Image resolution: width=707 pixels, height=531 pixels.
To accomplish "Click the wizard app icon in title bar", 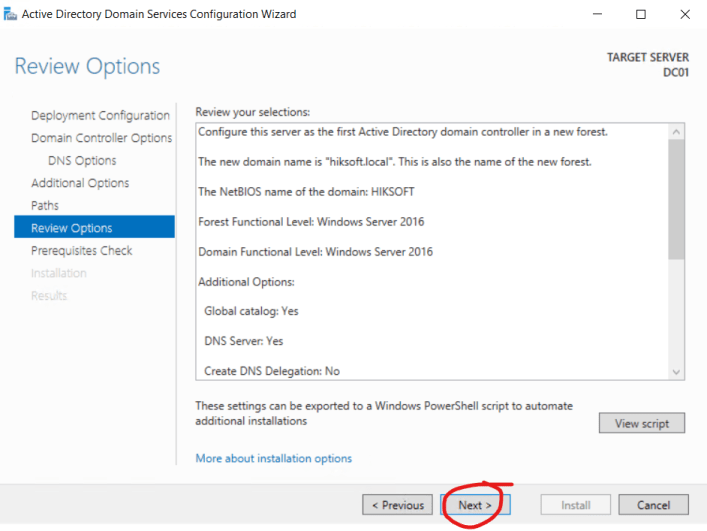I will [9, 14].
